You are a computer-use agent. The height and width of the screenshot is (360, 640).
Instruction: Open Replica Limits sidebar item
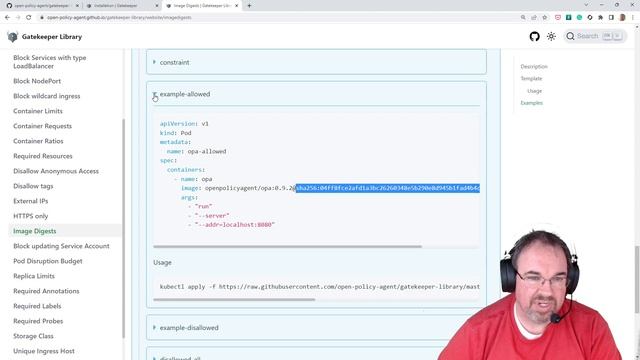tap(33, 276)
